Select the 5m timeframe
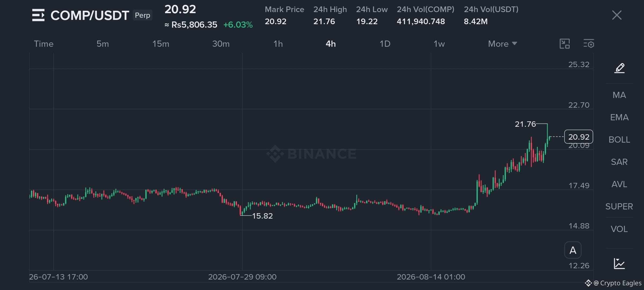This screenshot has width=644, height=290. tap(103, 44)
